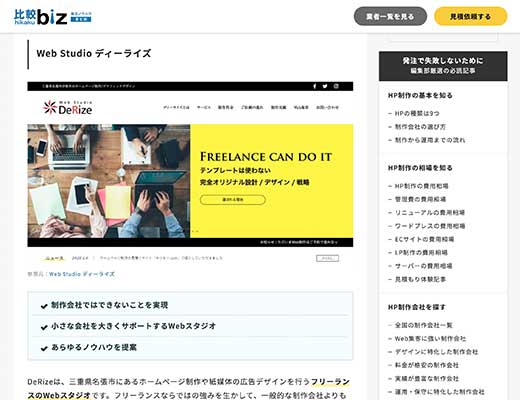Screen dimensions: 520x400
Task: Click the sidebar heading HP制作の基本を知る
Action: coord(420,95)
